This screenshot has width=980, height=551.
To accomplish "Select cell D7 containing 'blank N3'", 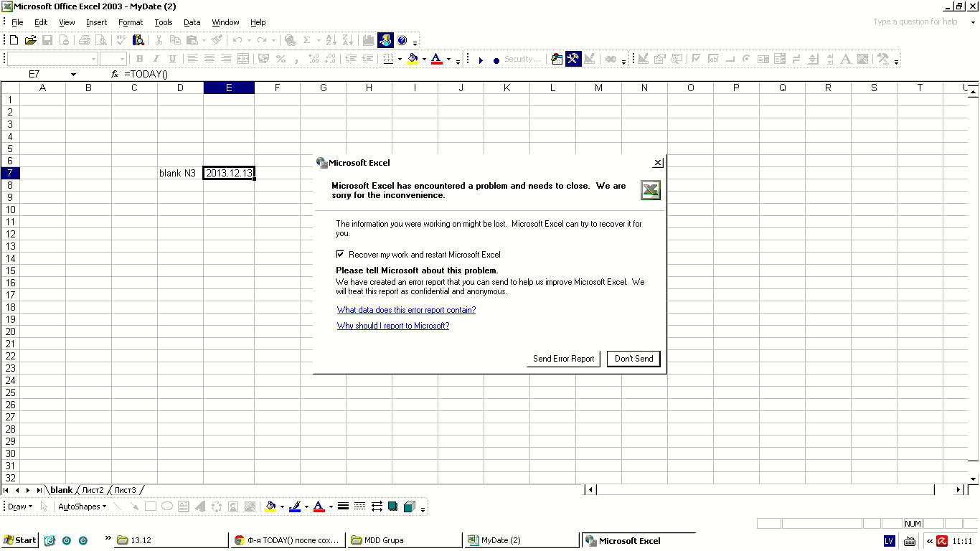I will [x=180, y=173].
